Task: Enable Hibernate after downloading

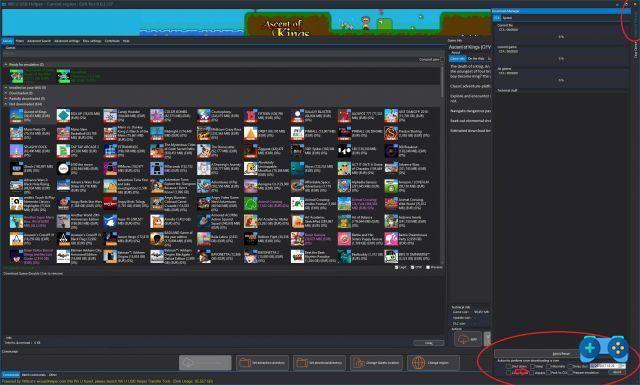Action: [x=548, y=366]
